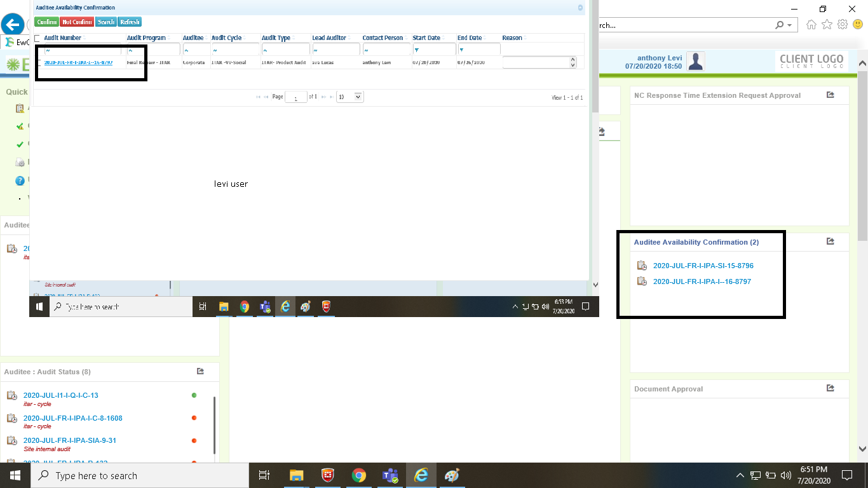Open the page size dropdown showing 10
Screen dimensions: 868x488
349,97
